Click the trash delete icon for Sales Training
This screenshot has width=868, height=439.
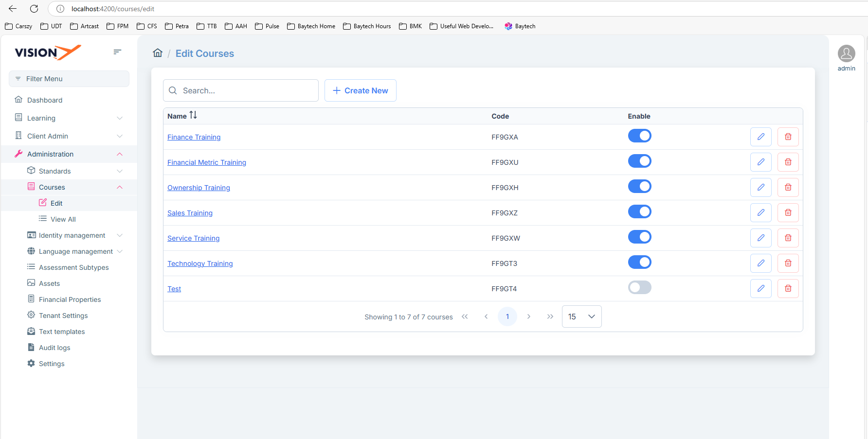click(x=788, y=213)
